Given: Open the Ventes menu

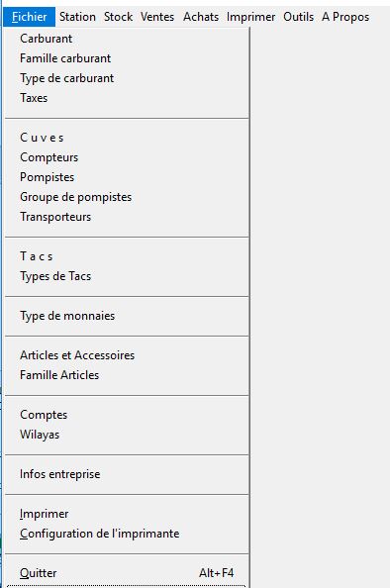Looking at the screenshot, I should point(157,17).
